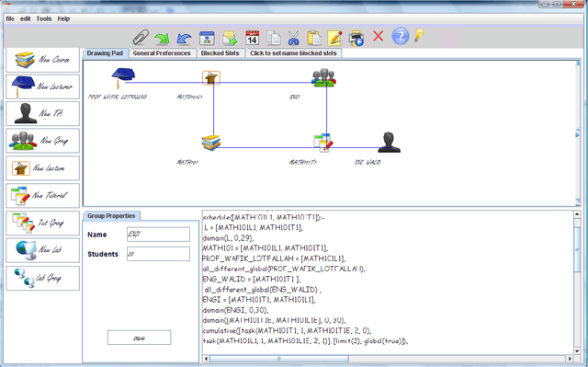The width and height of the screenshot is (588, 367).
Task: Open the Help menu
Action: 63,18
